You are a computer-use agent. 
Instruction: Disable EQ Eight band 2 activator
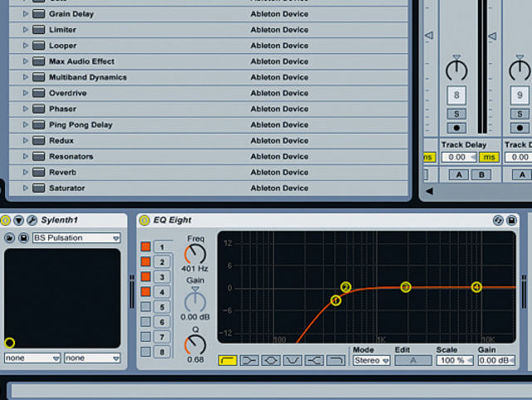pos(146,261)
